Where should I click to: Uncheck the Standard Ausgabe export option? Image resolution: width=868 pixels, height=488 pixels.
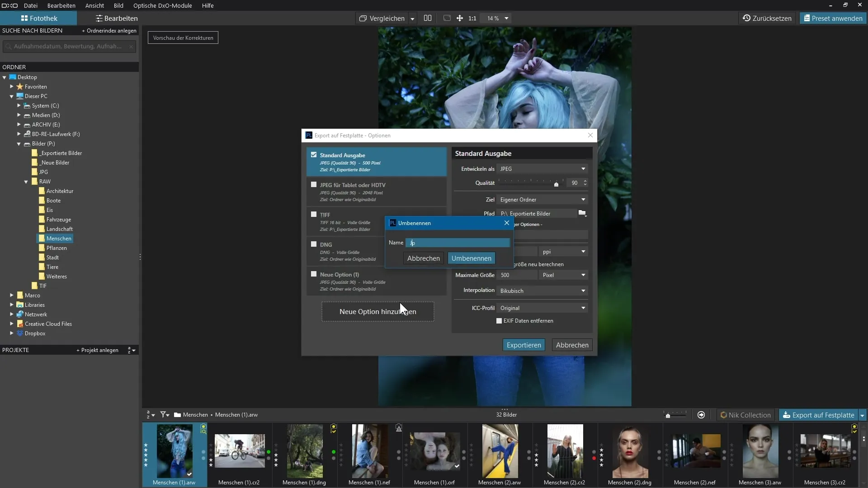314,155
